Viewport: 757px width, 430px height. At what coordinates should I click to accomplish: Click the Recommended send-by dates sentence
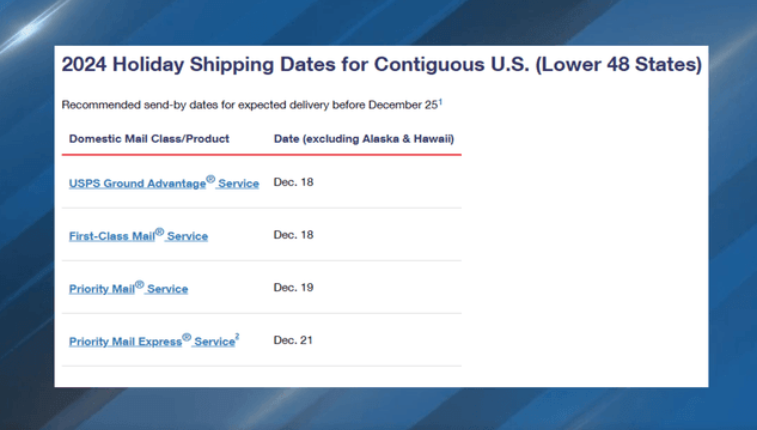pyautogui.click(x=248, y=104)
